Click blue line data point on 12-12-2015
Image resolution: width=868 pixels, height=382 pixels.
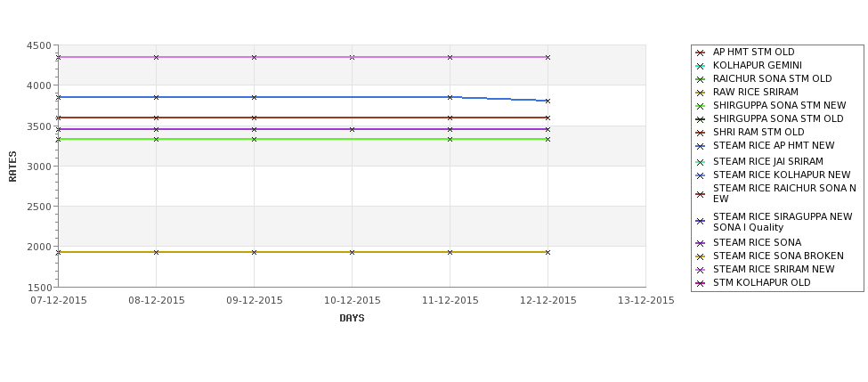[x=548, y=101]
